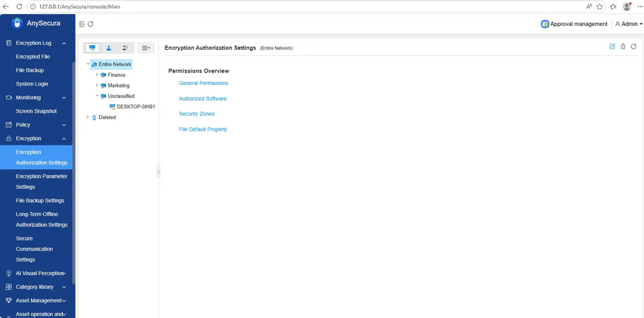Select Encryption Authorization Settings menu item
644x318 pixels.
coord(36,157)
